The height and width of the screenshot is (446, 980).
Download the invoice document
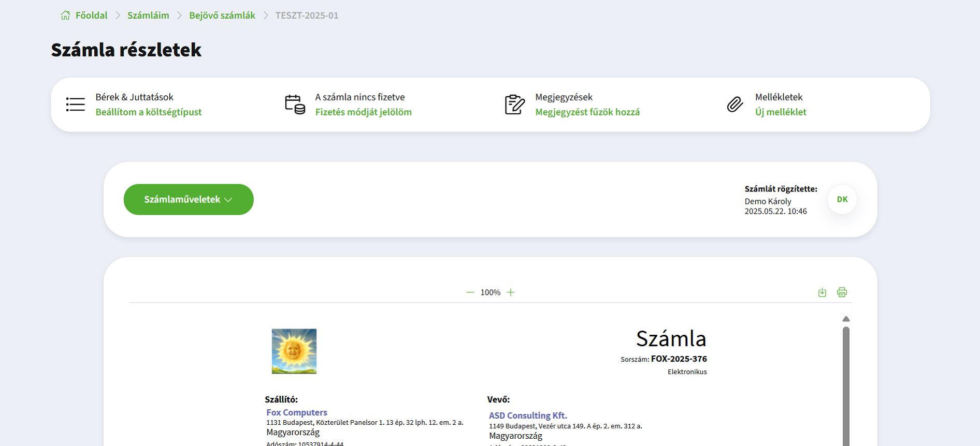(822, 292)
